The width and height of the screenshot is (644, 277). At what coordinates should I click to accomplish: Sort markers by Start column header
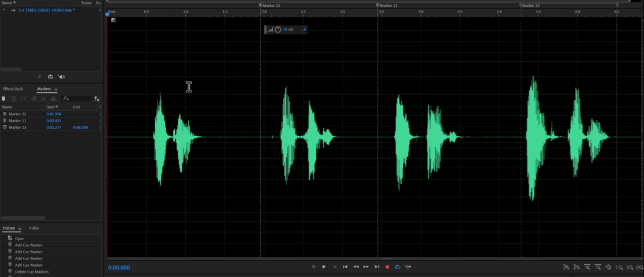tap(52, 107)
